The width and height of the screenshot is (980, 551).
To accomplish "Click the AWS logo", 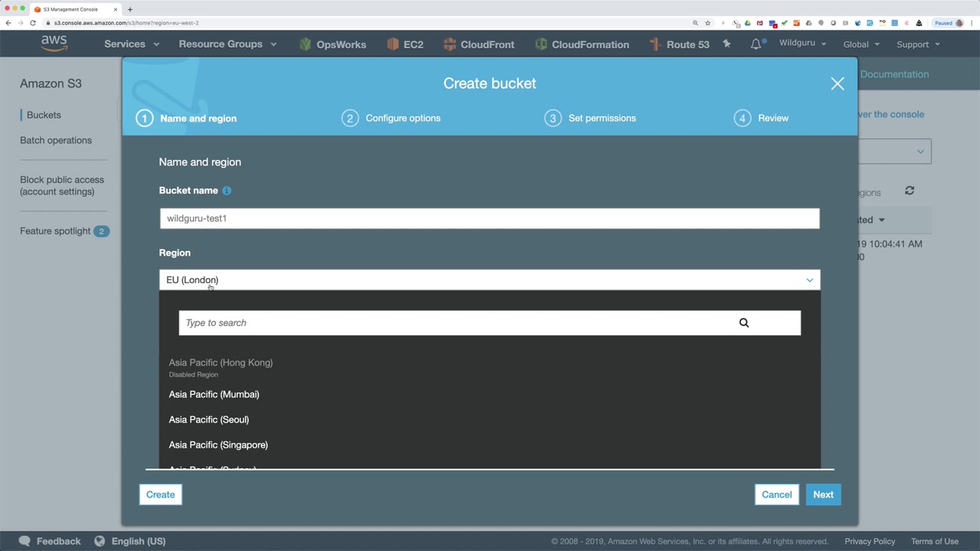I will (54, 44).
